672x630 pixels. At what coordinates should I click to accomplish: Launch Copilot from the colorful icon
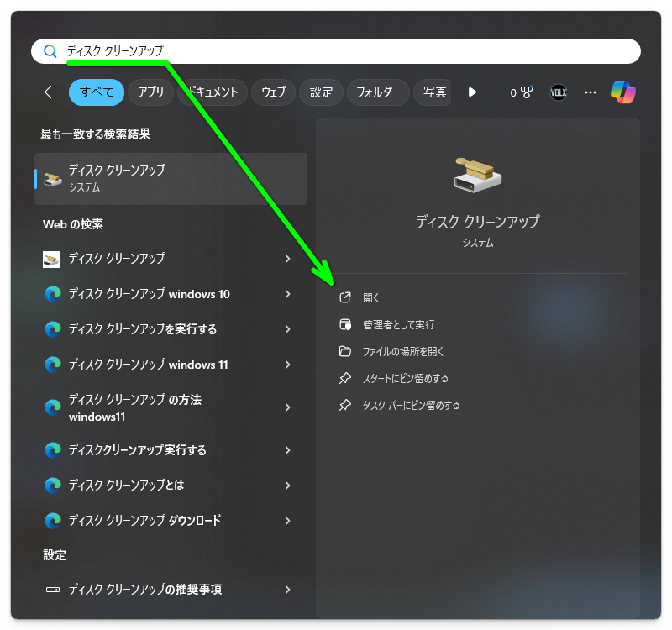point(623,92)
